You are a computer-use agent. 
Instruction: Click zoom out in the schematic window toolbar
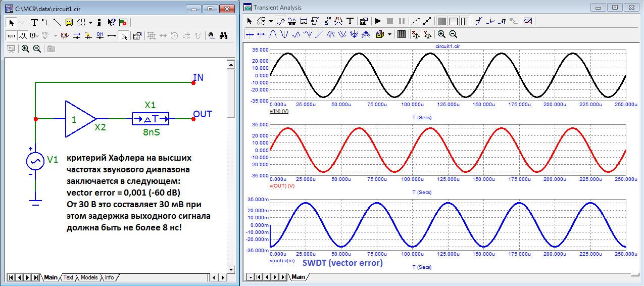37,49
